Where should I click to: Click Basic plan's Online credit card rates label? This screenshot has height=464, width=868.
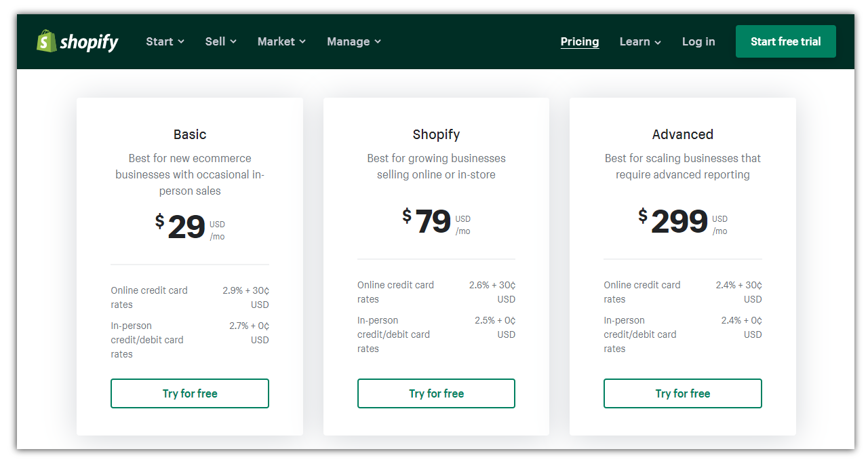coord(149,297)
